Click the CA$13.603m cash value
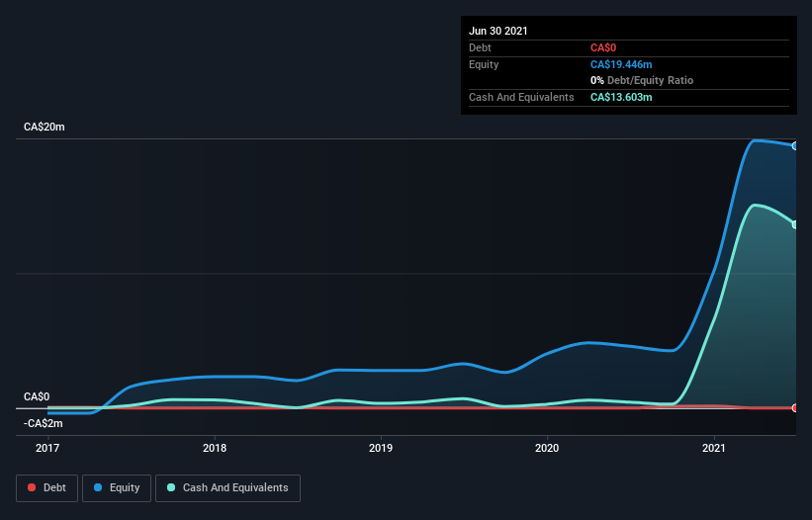 coord(621,97)
